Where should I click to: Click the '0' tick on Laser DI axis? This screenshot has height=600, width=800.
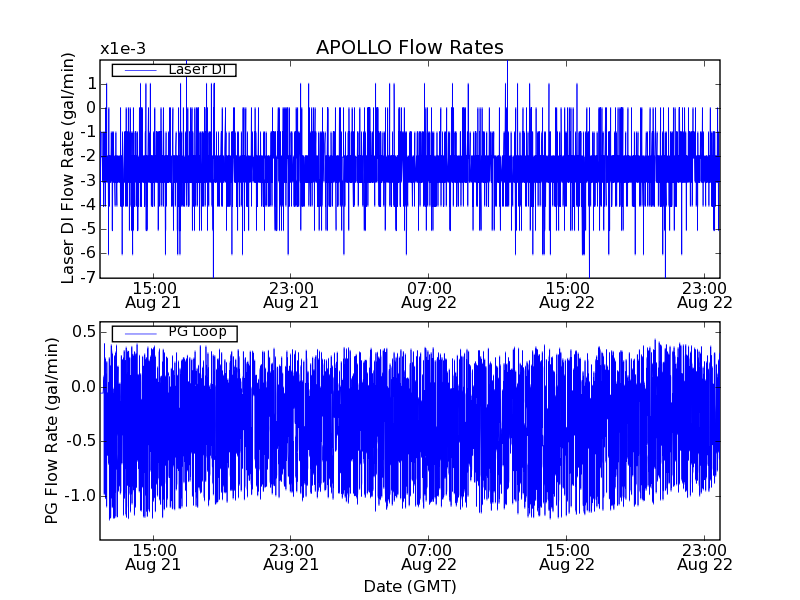[x=91, y=108]
